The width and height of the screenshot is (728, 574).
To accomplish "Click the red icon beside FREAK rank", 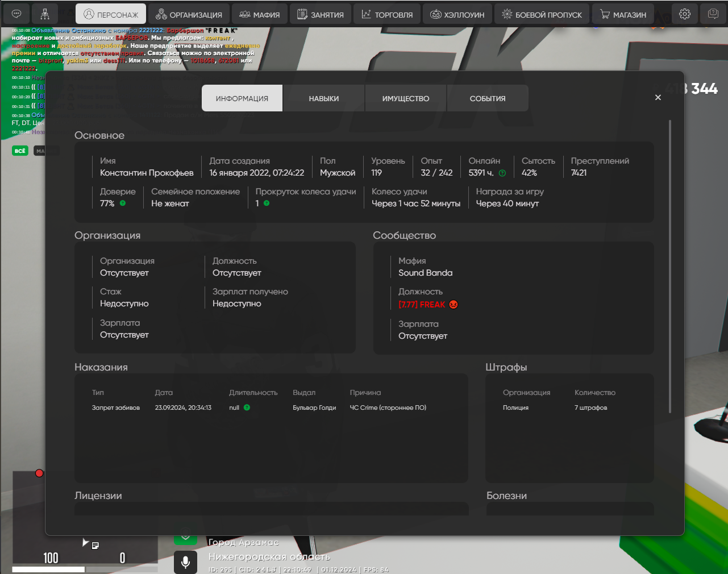I will coord(454,304).
